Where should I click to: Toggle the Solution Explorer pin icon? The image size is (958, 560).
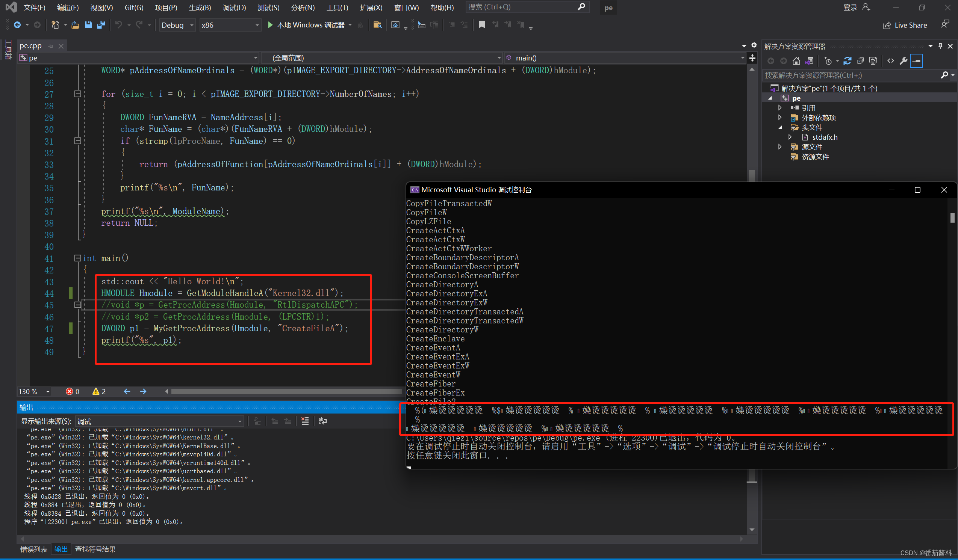click(940, 46)
